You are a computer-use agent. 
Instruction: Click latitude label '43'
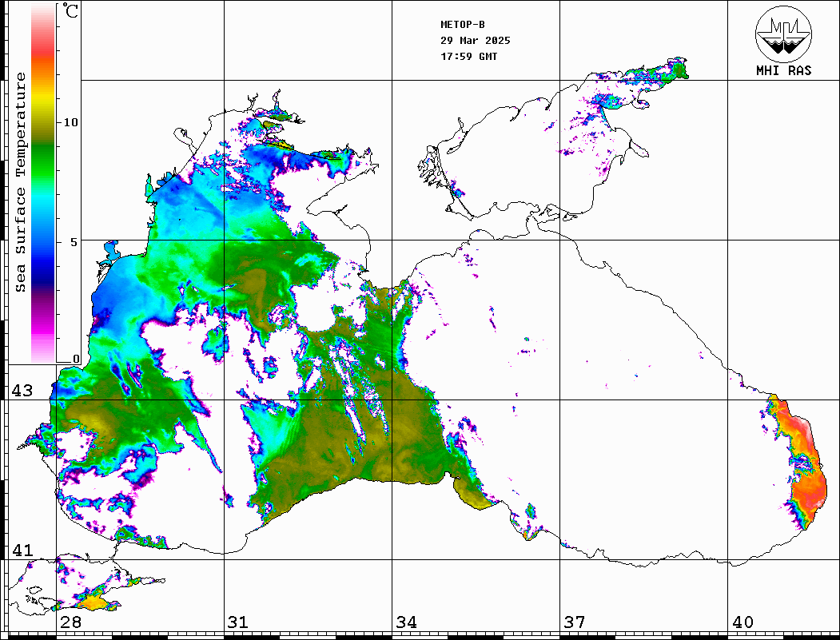(x=22, y=391)
